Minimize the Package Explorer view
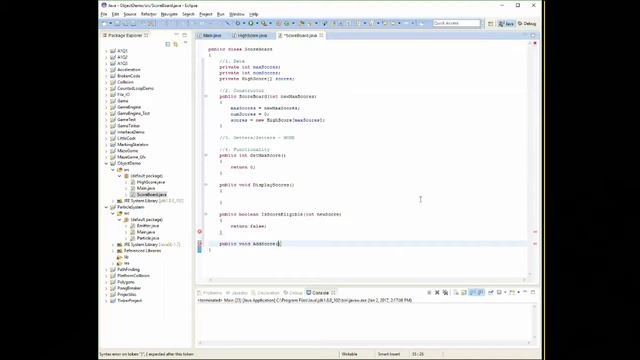The width and height of the screenshot is (640, 360). (177, 35)
